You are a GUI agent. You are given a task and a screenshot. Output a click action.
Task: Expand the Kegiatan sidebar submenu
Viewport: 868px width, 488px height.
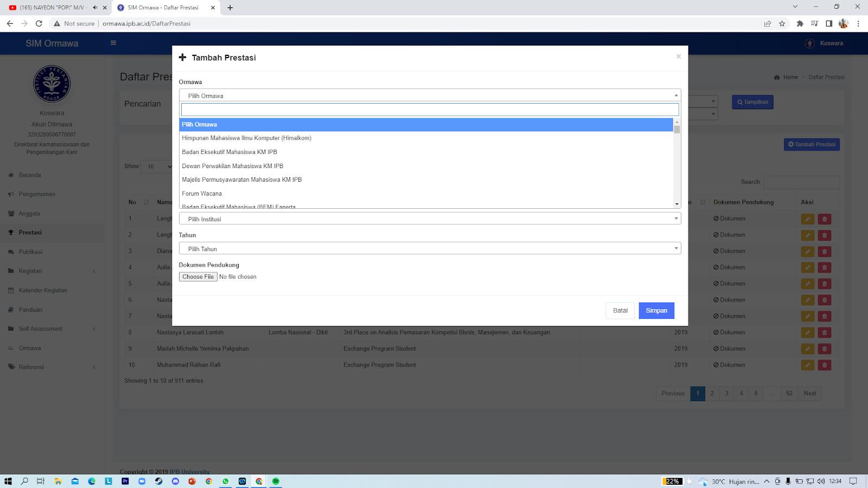pyautogui.click(x=52, y=271)
